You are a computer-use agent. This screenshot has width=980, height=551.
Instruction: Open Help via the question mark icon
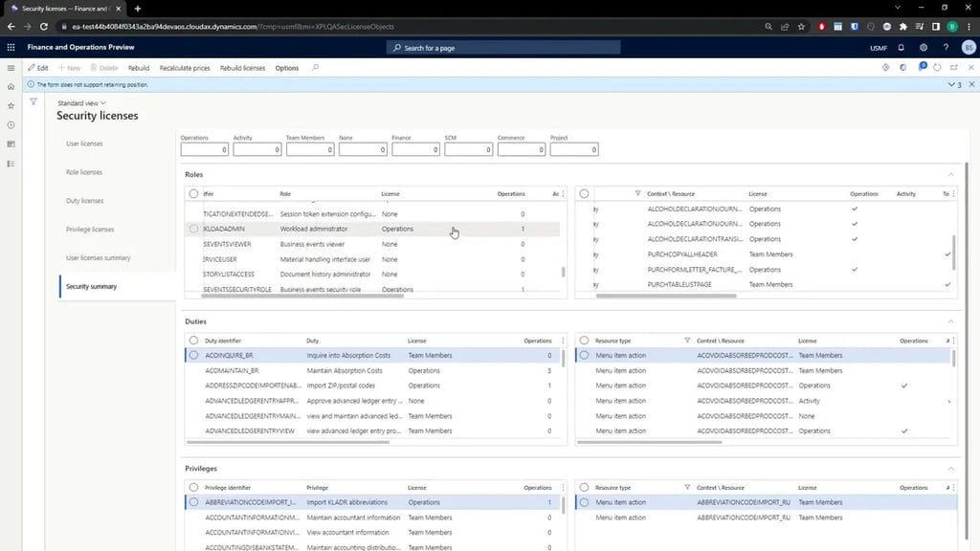click(x=945, y=47)
